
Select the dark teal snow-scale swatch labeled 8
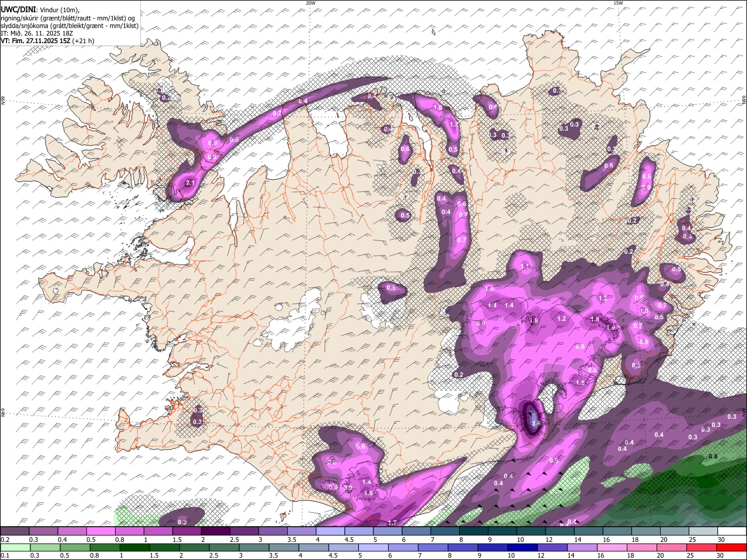coord(473,531)
